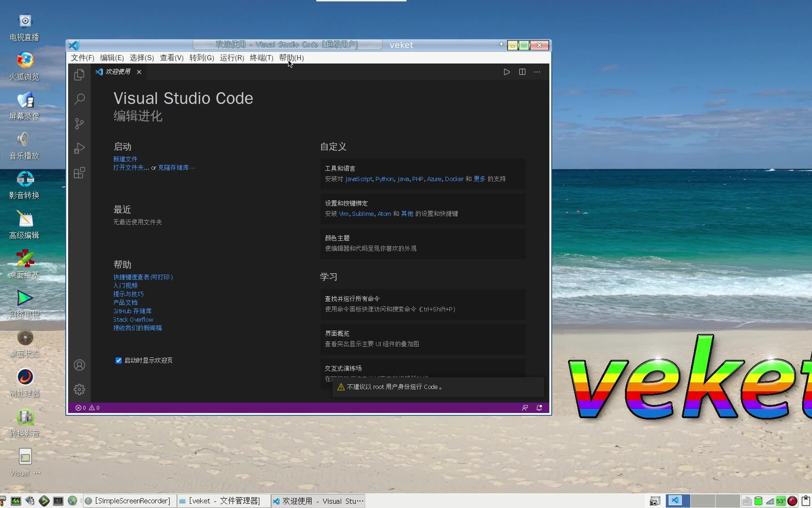The height and width of the screenshot is (508, 812).
Task: Open the Extensions view
Action: tap(79, 173)
